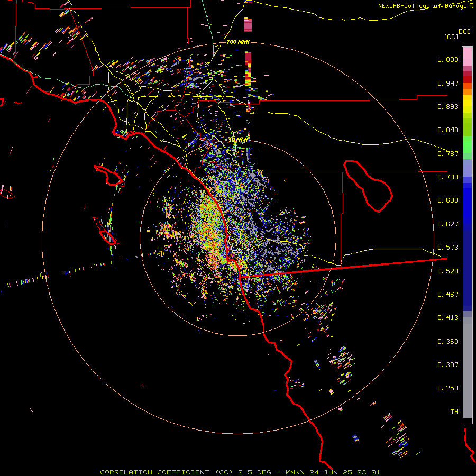Pick the yellow color bar segment
This screenshot has width=476, height=476.
(467, 104)
